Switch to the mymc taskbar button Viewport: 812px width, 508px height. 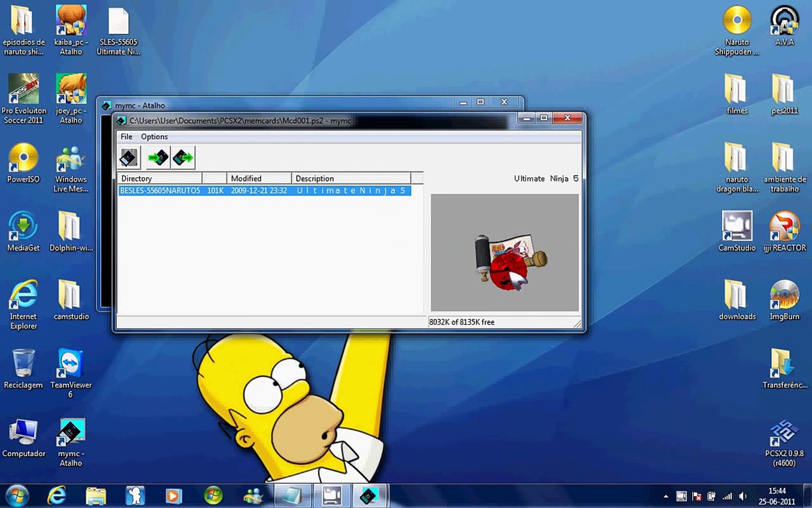click(369, 496)
